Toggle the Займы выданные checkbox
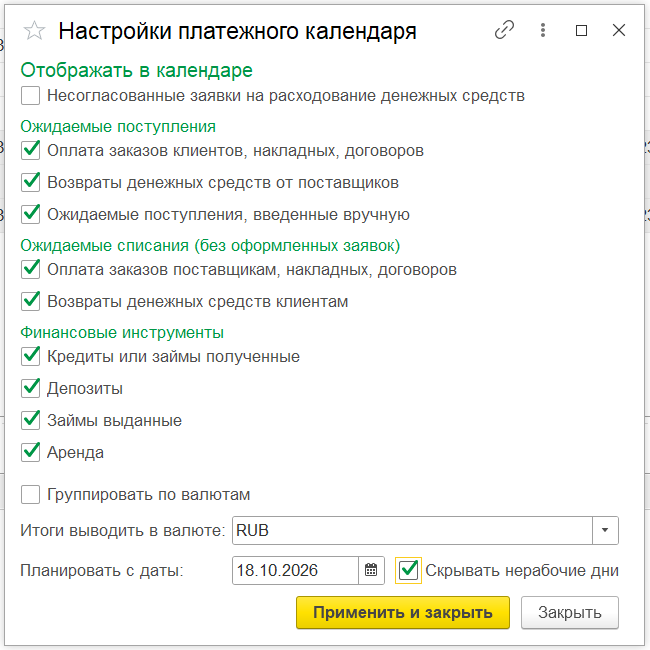 tap(30, 420)
